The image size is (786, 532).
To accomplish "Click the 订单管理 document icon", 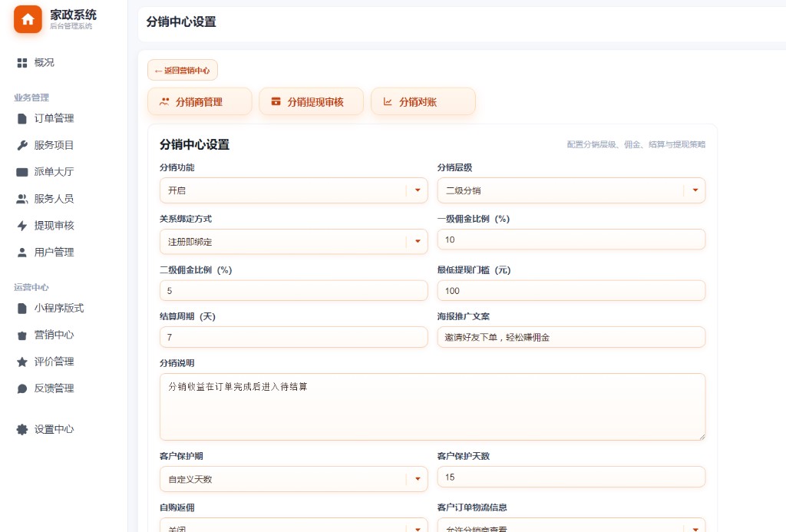I will tap(22, 118).
